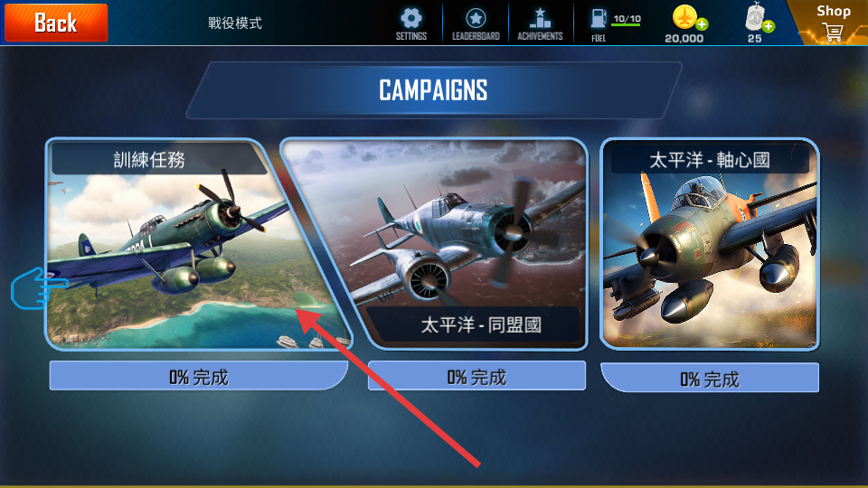
Task: Add dog tags with green plus
Action: pos(769,26)
